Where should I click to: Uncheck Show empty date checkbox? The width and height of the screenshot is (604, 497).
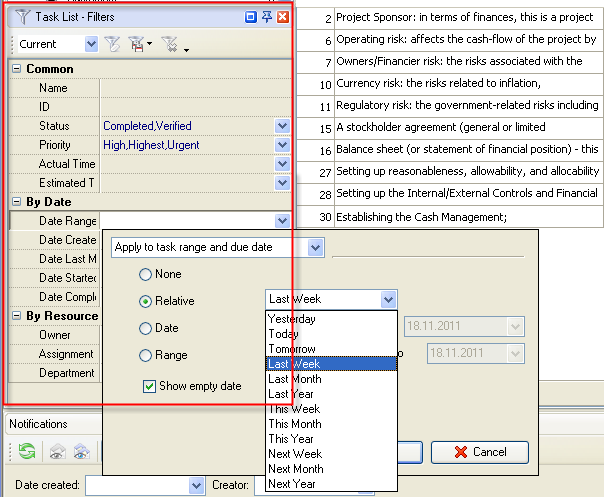(x=149, y=386)
